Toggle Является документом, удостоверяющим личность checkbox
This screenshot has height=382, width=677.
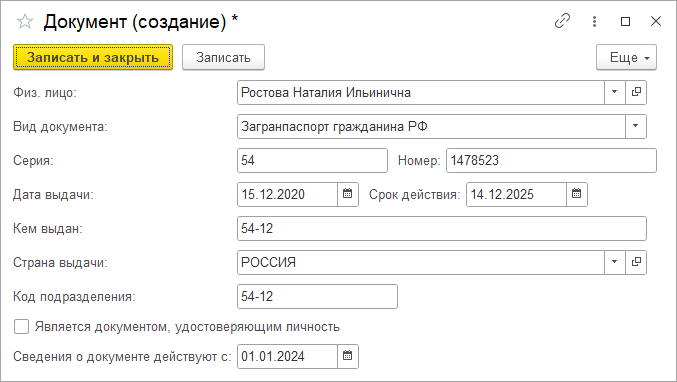coord(21,327)
